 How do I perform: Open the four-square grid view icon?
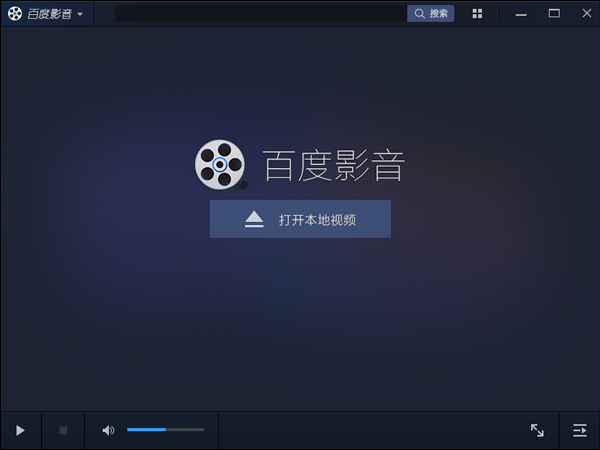(x=477, y=14)
